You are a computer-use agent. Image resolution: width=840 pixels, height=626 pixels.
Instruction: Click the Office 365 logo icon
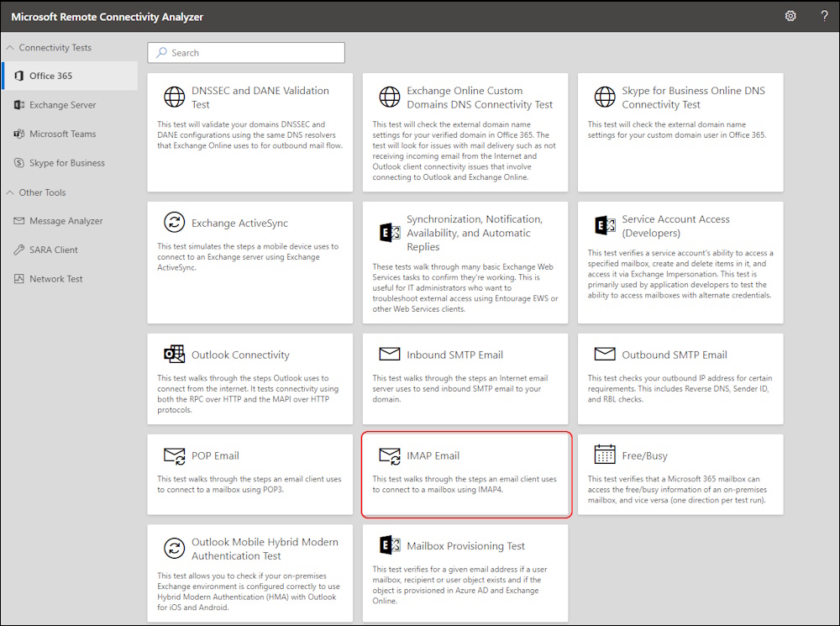(18, 76)
